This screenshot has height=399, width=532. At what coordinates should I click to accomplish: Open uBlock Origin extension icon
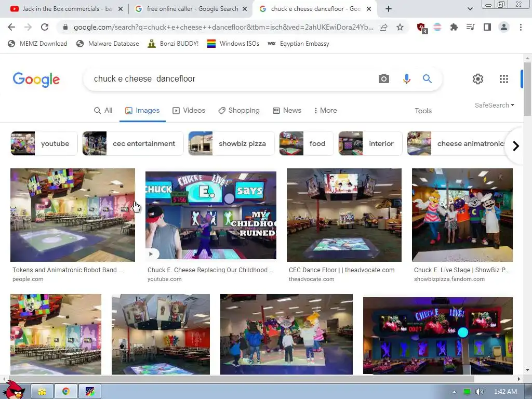click(x=422, y=28)
